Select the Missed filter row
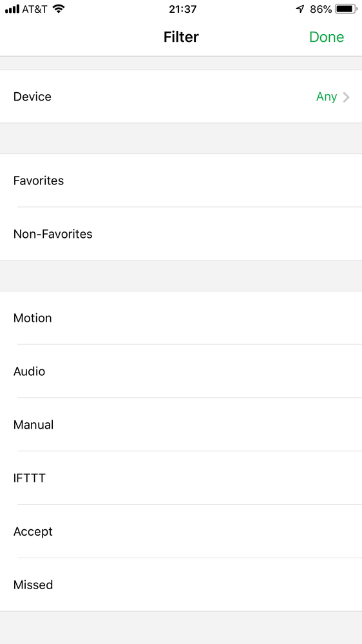 (x=181, y=585)
